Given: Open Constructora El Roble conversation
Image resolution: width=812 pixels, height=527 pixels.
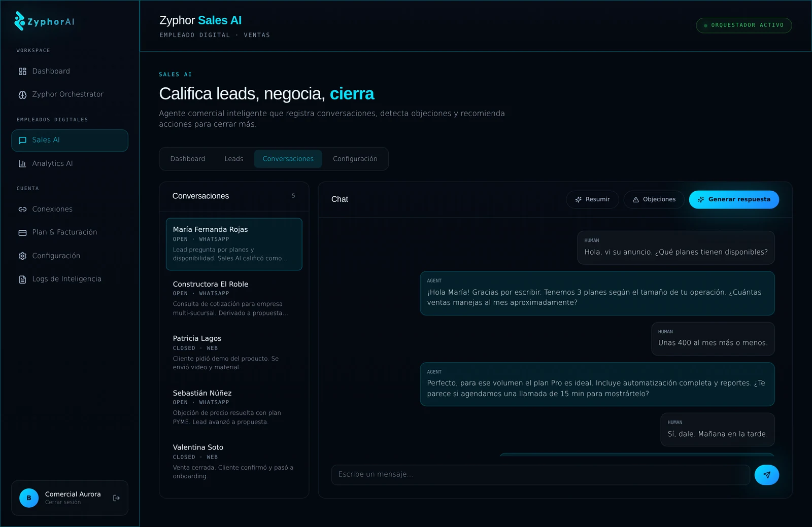Looking at the screenshot, I should [x=234, y=298].
